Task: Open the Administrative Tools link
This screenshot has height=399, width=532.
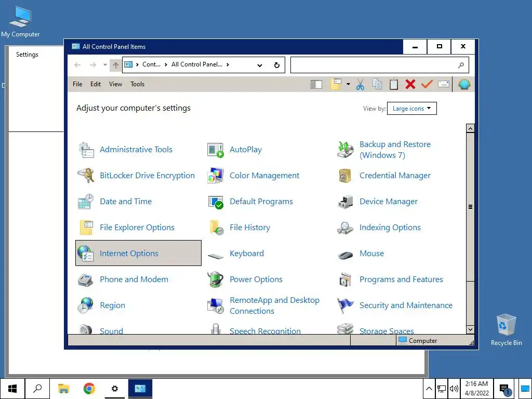Action: coord(136,150)
